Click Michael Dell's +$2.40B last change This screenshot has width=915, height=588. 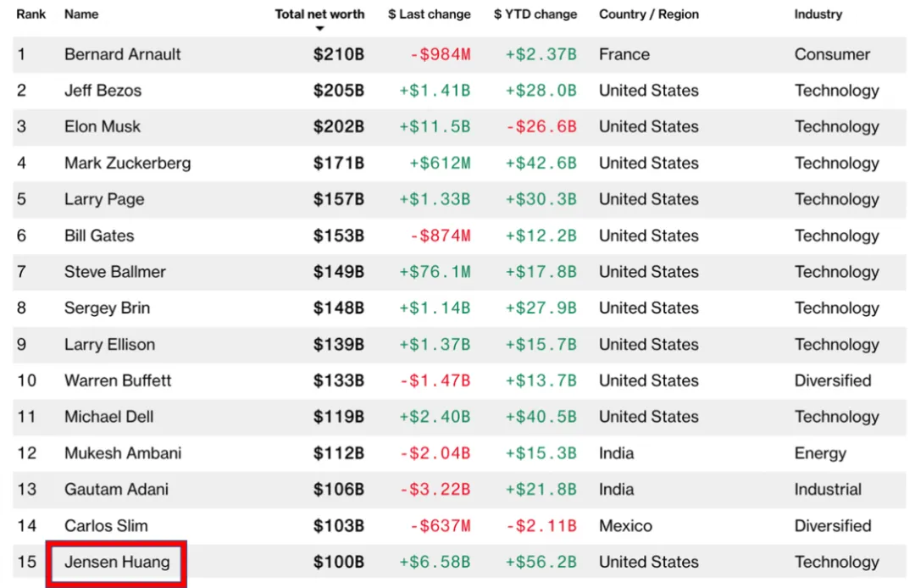(x=435, y=417)
